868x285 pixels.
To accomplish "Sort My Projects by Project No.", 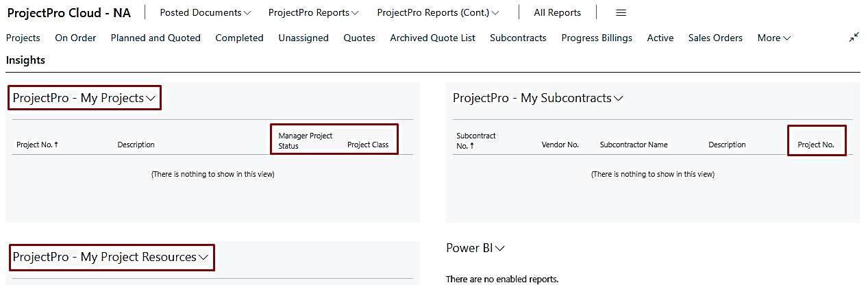I will [37, 145].
